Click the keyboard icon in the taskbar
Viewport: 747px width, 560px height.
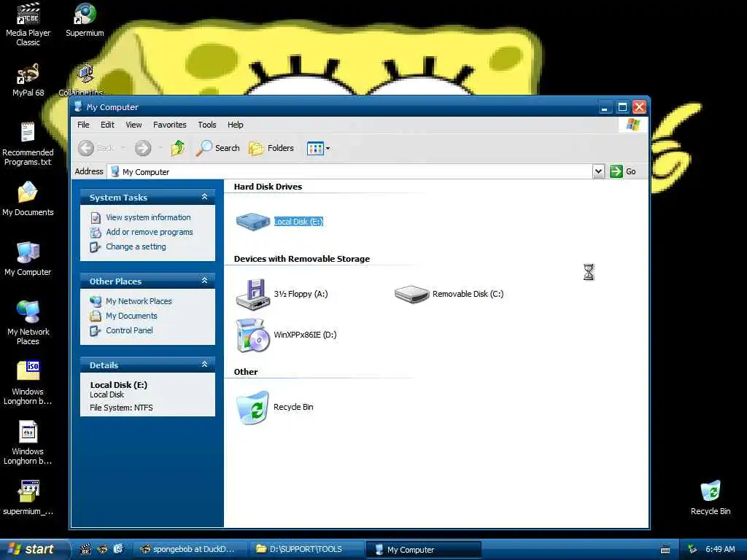coord(665,550)
